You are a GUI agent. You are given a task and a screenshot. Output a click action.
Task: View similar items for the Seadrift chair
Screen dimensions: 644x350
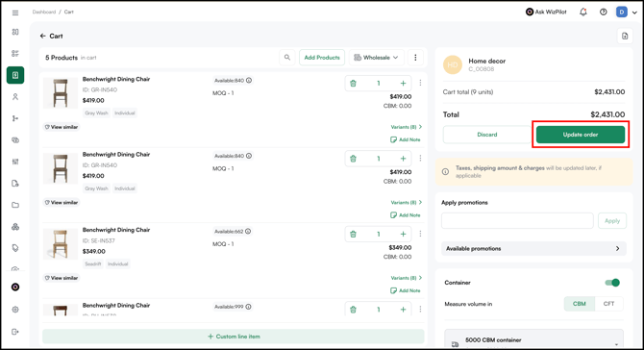pos(62,278)
